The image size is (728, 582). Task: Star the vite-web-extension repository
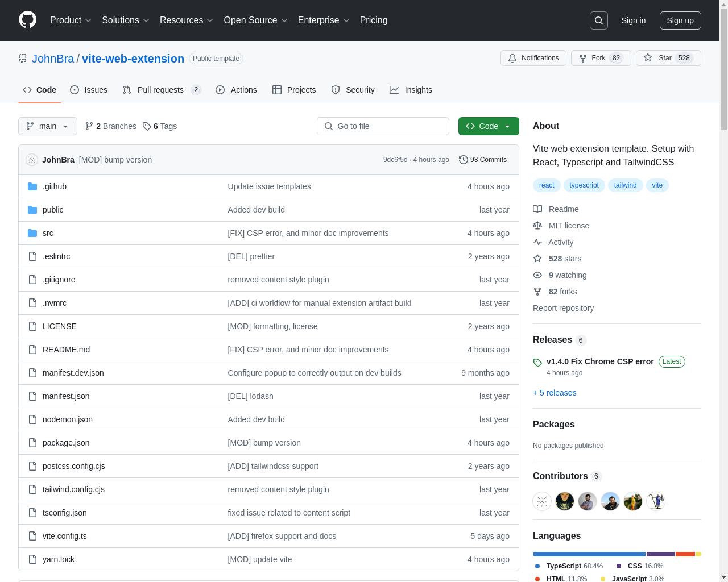(668, 58)
